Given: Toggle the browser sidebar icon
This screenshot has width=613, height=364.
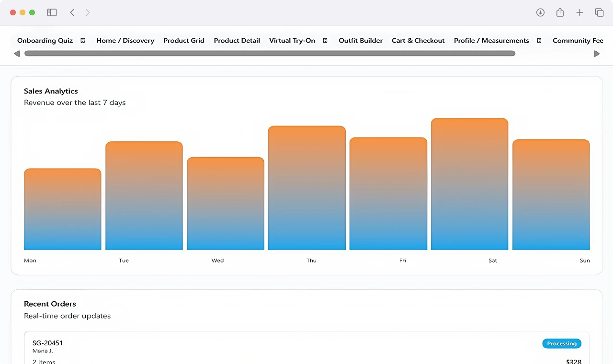Looking at the screenshot, I should [52, 12].
